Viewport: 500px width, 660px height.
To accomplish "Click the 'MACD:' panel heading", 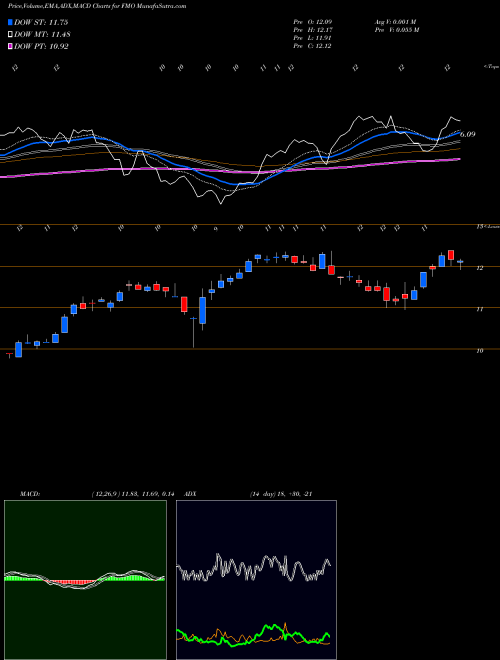I will (x=29, y=494).
